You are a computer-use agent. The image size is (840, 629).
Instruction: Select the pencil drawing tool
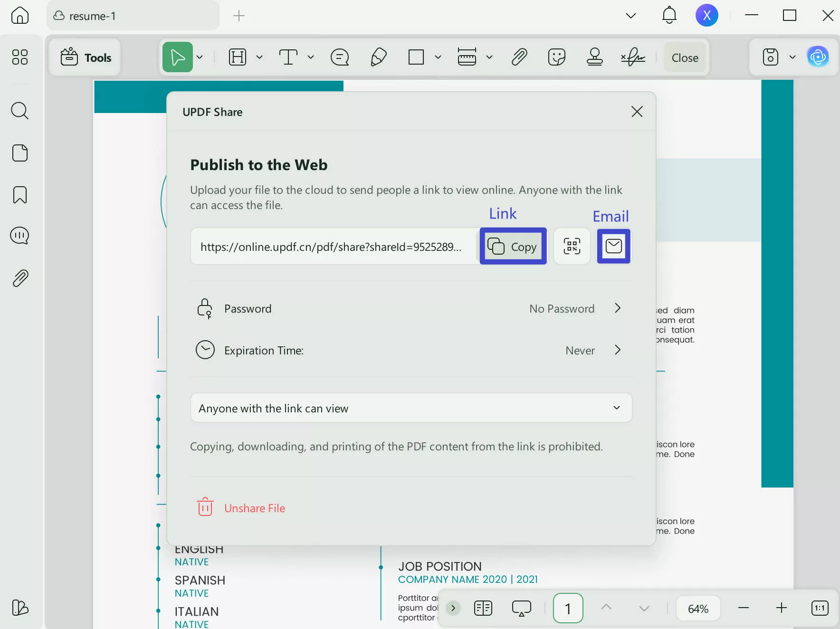[x=378, y=57]
